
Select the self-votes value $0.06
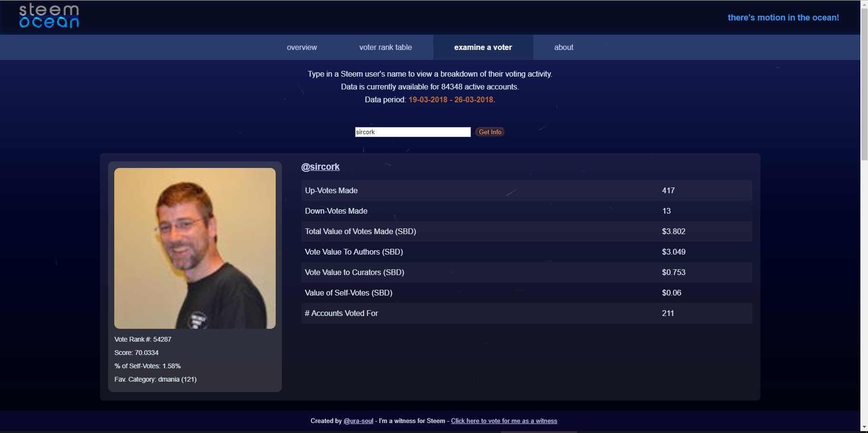671,293
